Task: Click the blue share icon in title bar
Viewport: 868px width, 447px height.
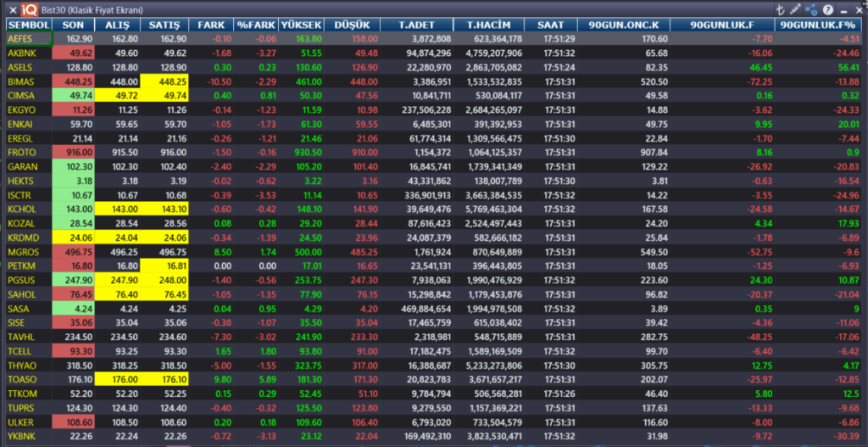Action: 811,10
